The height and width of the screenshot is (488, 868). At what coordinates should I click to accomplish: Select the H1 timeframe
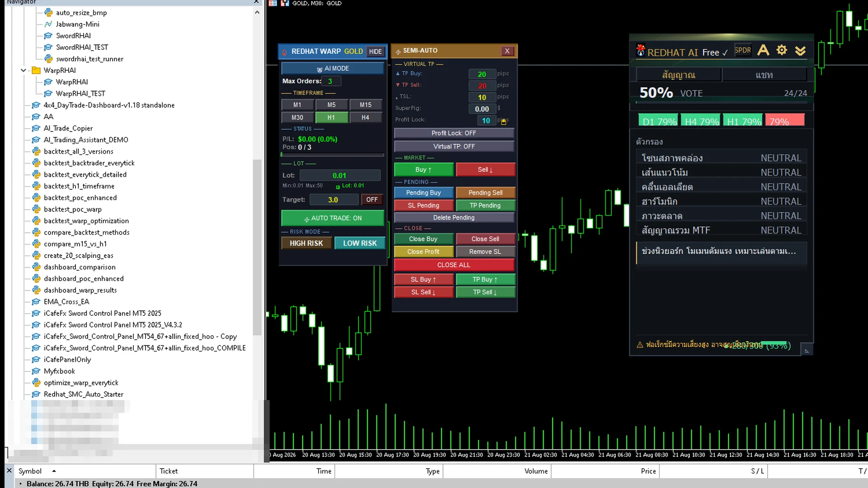(x=331, y=117)
